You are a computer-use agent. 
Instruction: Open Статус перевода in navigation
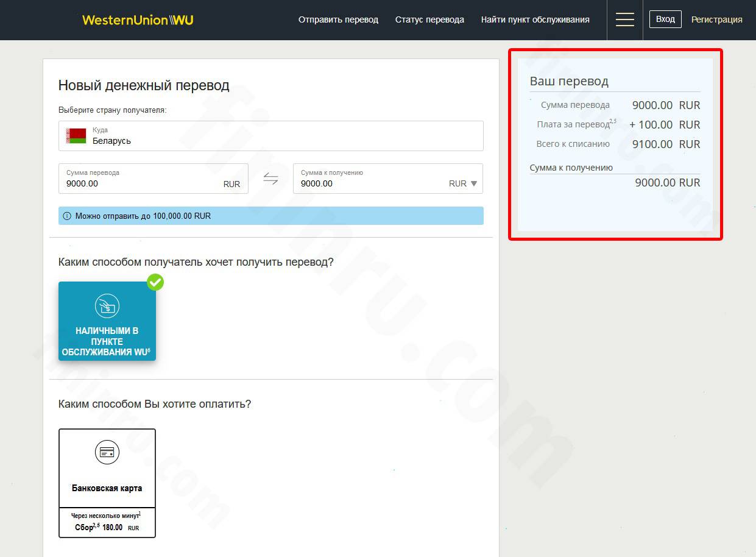429,20
